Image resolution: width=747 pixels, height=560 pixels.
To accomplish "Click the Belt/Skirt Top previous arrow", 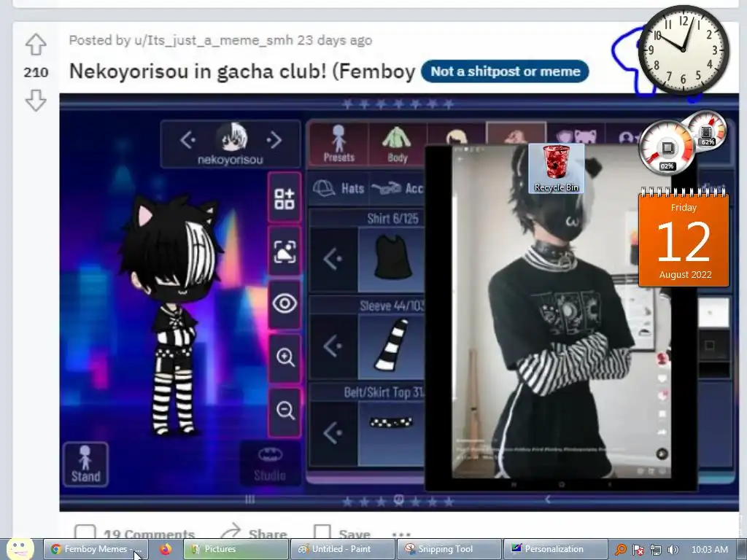I will click(x=333, y=433).
